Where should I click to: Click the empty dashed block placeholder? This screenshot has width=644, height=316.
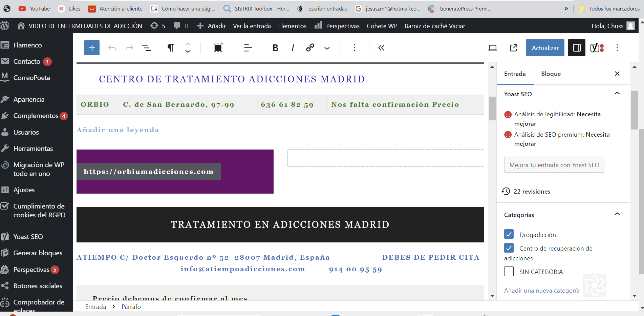[x=385, y=158]
